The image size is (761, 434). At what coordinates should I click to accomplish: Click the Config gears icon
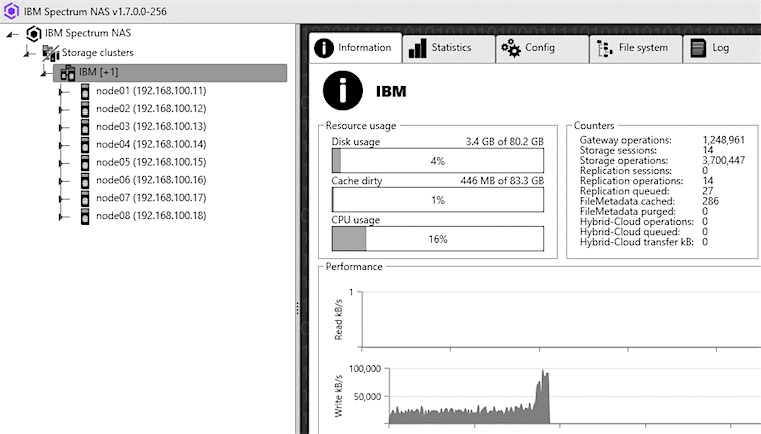[510, 48]
